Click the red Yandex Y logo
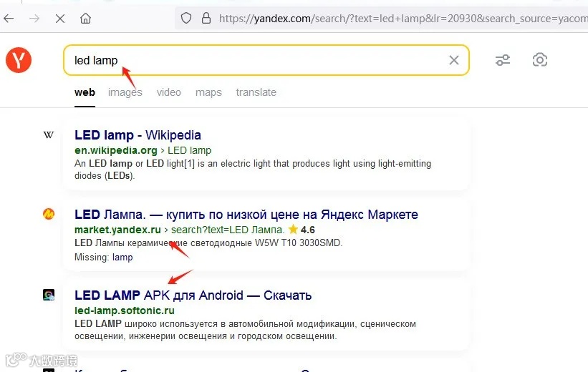This screenshot has height=372, width=588. click(19, 60)
